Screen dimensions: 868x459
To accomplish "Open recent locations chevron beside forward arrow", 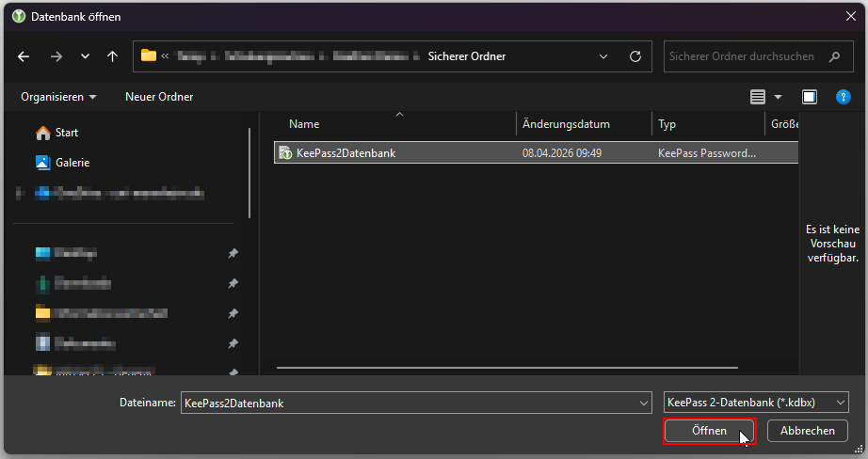I will pyautogui.click(x=85, y=56).
